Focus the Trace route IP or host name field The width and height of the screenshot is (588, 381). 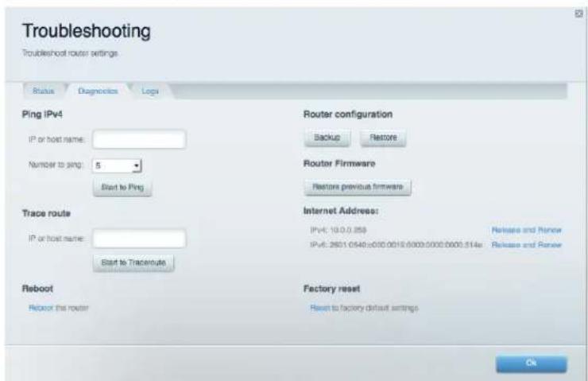coord(139,239)
